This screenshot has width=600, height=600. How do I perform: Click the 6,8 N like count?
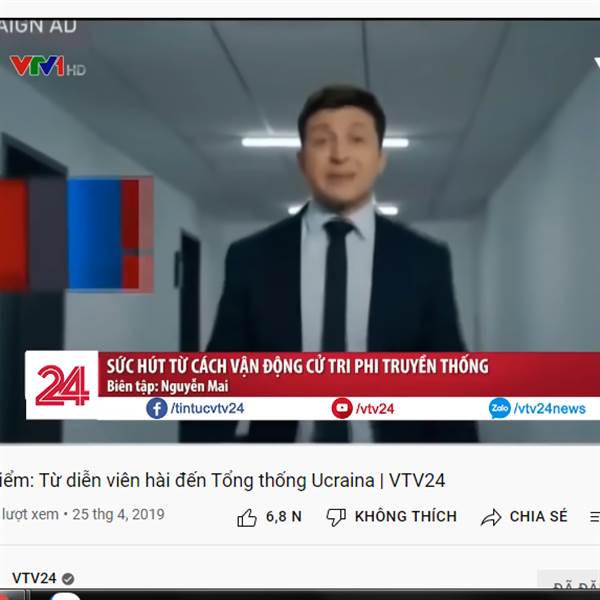284,517
